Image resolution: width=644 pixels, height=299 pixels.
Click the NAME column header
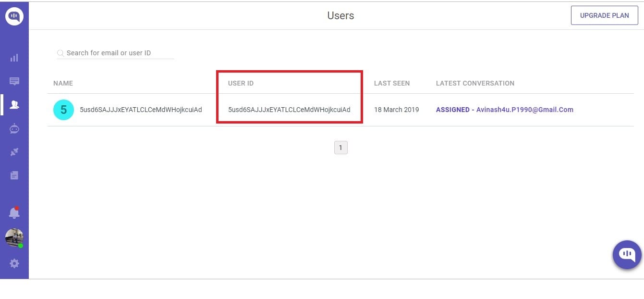[x=63, y=83]
